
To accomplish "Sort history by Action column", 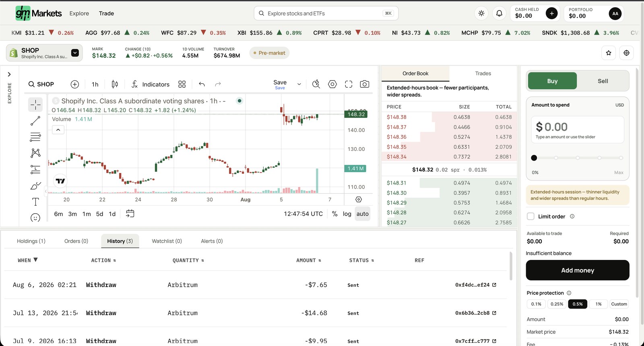I will pos(103,260).
